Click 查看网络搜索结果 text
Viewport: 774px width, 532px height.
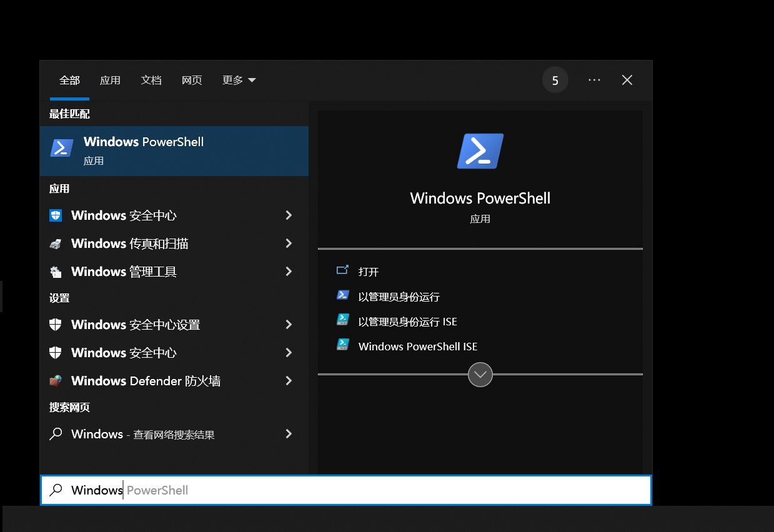tap(174, 435)
